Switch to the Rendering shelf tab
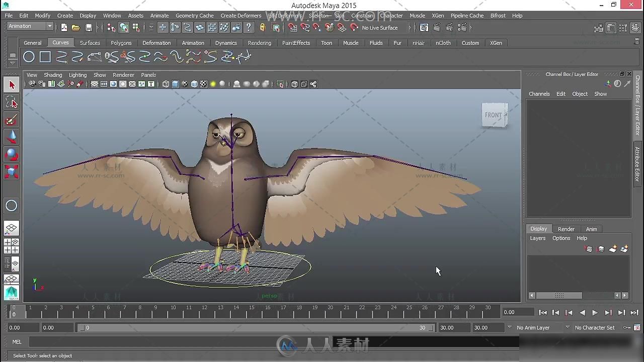The height and width of the screenshot is (362, 644). point(259,43)
